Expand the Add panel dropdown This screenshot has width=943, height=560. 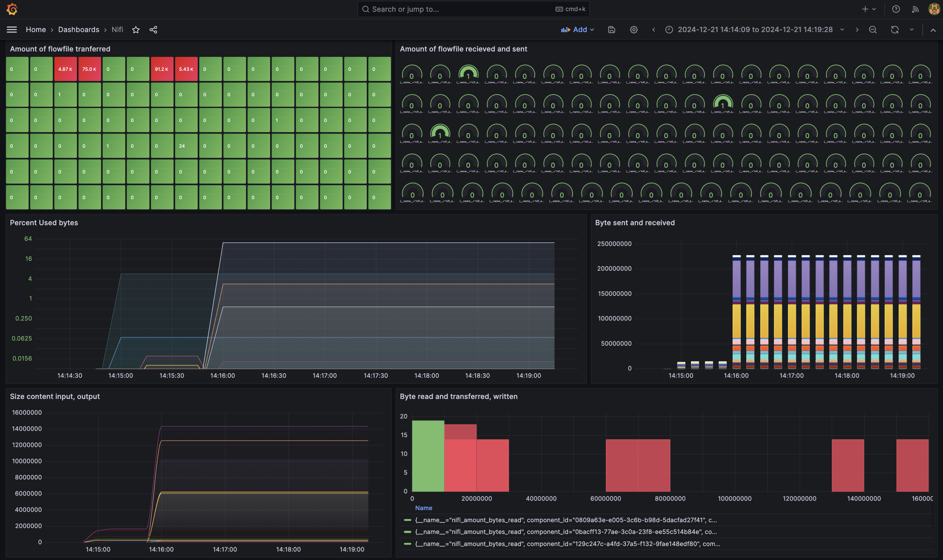577,30
